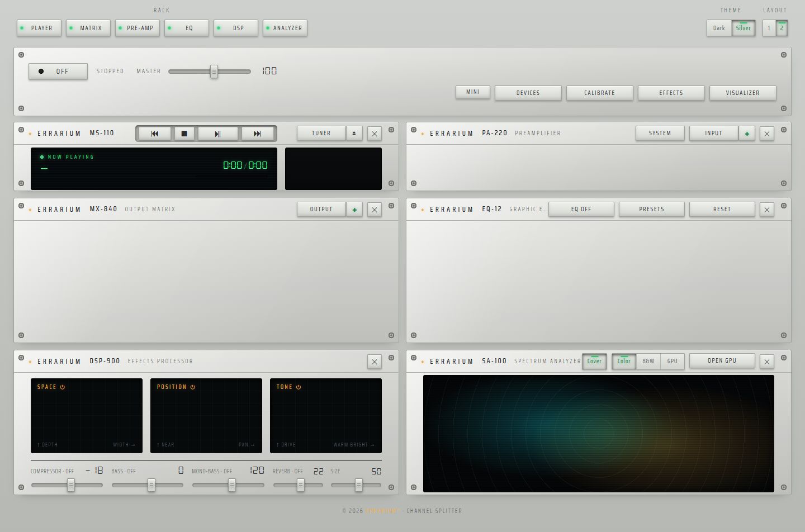Toggle the SPACE effect power icon
Screen dimensions: 805x532
[x=63, y=387]
